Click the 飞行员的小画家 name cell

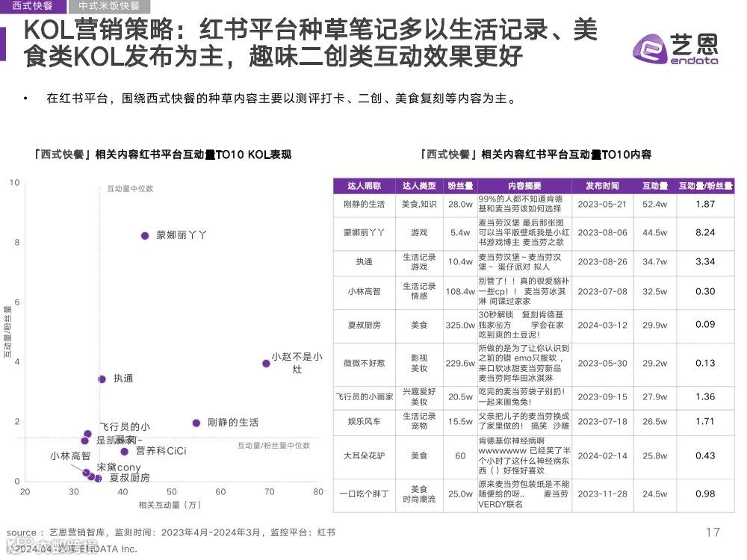point(365,396)
